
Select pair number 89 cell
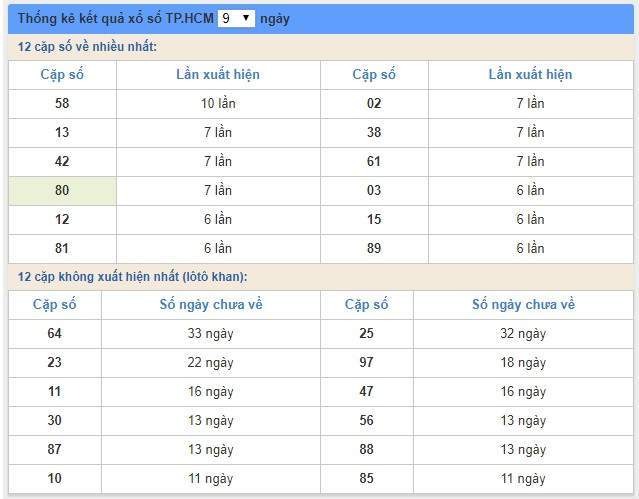tap(374, 248)
